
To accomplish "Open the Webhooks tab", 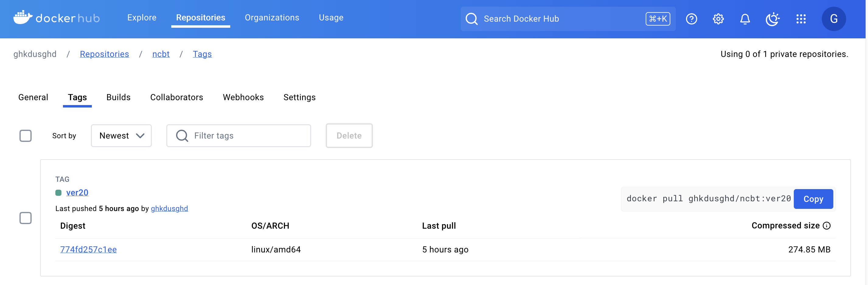I will pyautogui.click(x=243, y=97).
